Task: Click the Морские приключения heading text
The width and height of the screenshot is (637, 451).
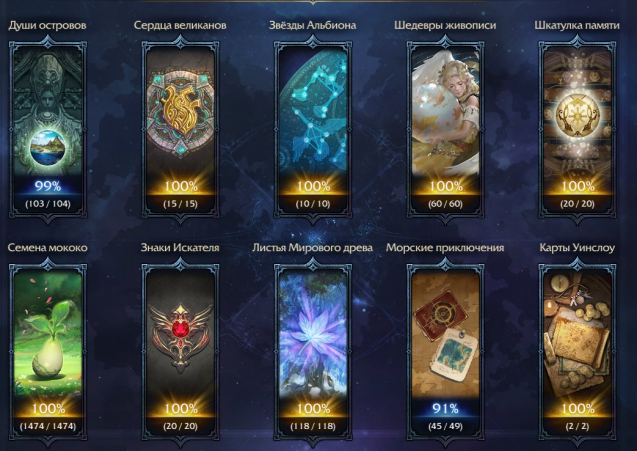Action: (x=445, y=247)
